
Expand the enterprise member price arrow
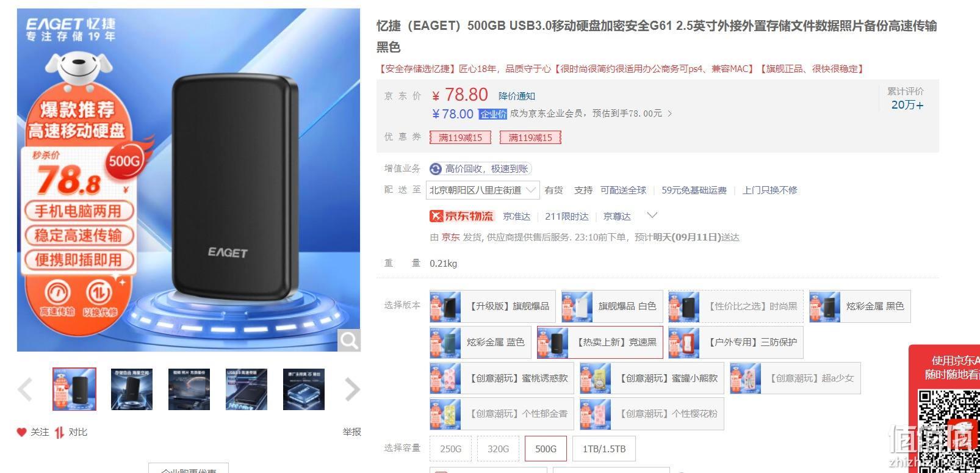click(670, 114)
